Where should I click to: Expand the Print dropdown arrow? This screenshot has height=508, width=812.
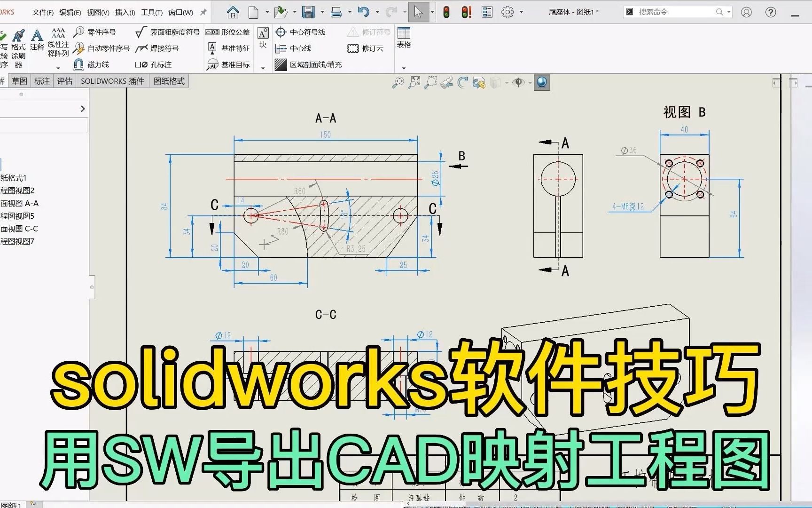(350, 12)
